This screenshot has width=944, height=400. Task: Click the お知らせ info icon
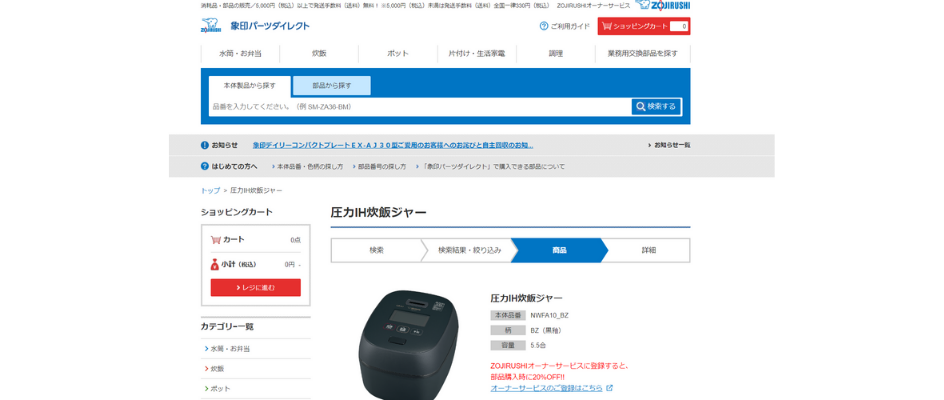[205, 145]
